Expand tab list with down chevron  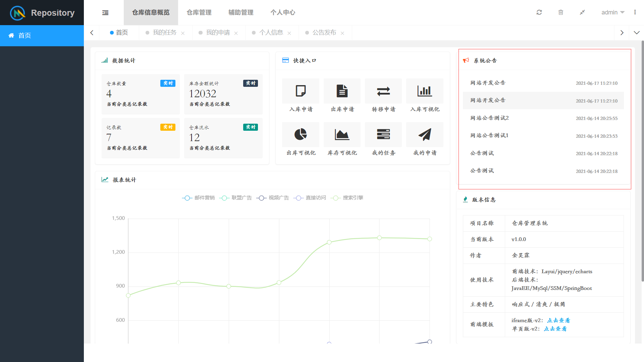636,33
